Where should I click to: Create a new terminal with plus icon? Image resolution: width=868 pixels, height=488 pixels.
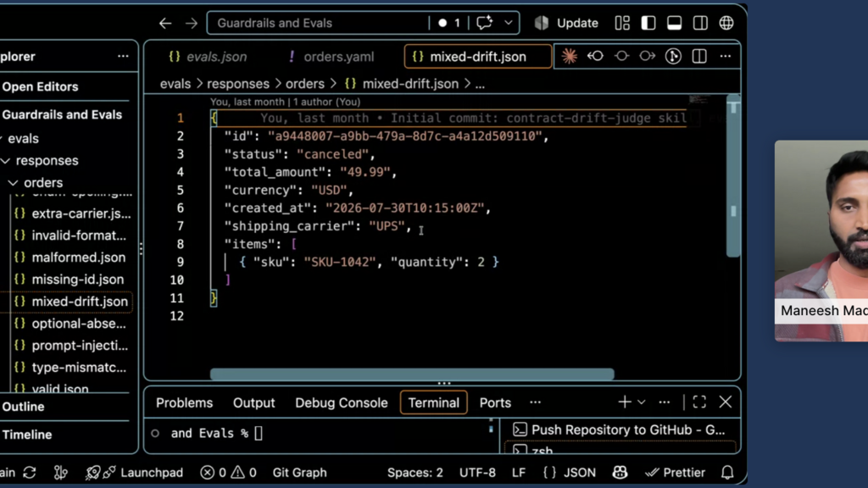625,402
